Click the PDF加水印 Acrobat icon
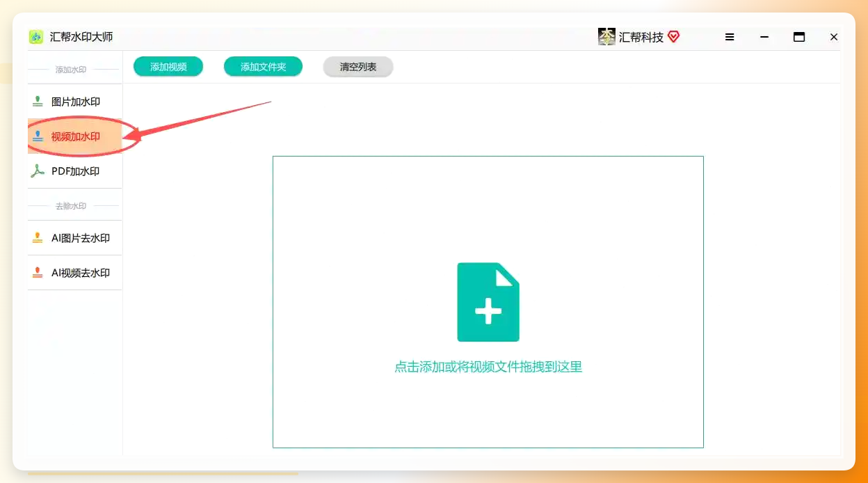Image resolution: width=868 pixels, height=483 pixels. point(38,171)
